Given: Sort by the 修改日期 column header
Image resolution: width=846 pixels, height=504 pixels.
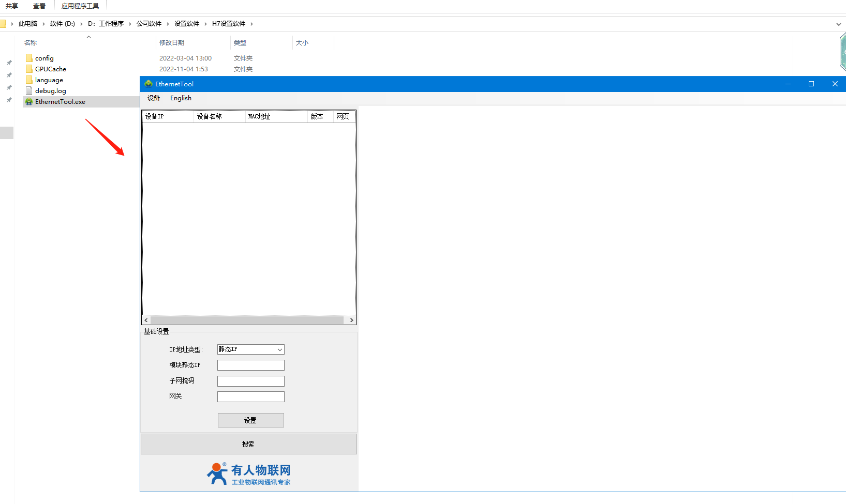Looking at the screenshot, I should pyautogui.click(x=172, y=43).
